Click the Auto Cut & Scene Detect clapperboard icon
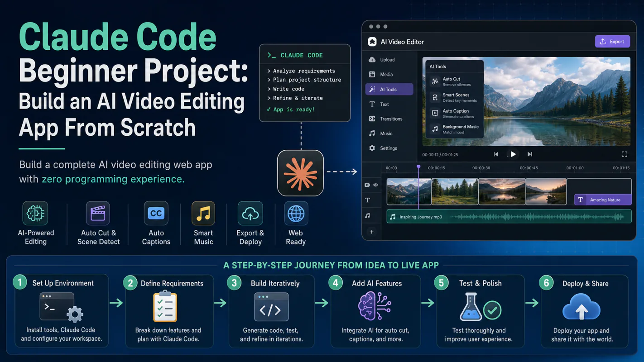644x362 pixels. tap(98, 213)
